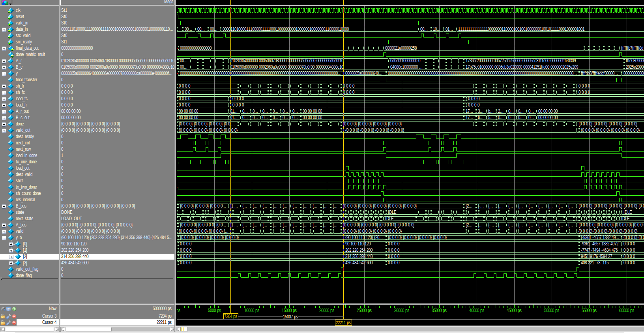
Task: Expand the sh_fr signal group
Action: click(4, 86)
